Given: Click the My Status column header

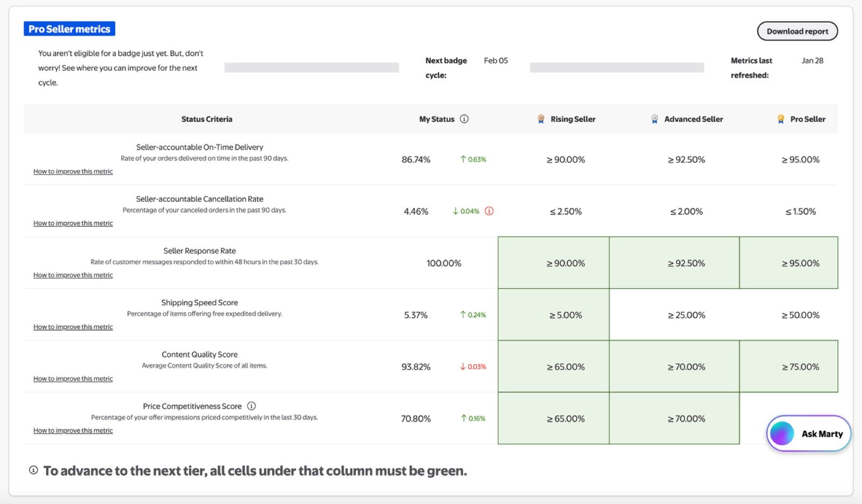Looking at the screenshot, I should [x=437, y=119].
